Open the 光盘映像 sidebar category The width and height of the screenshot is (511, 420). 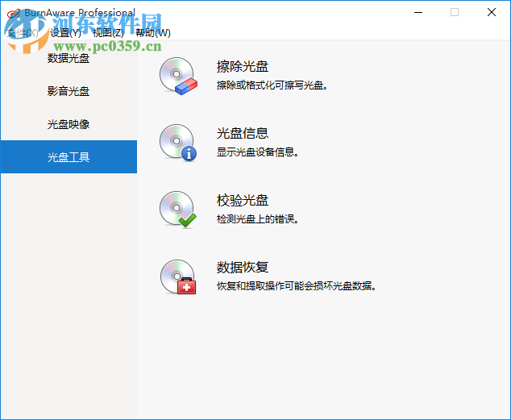(69, 124)
